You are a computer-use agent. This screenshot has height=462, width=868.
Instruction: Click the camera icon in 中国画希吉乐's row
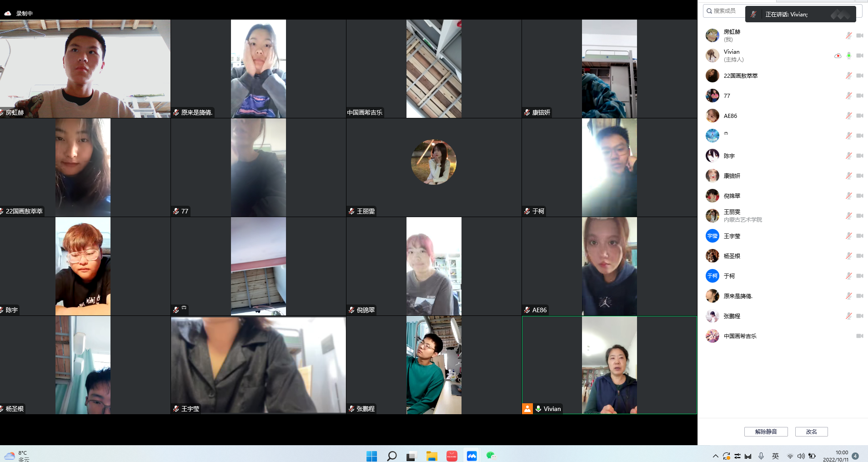pos(859,336)
